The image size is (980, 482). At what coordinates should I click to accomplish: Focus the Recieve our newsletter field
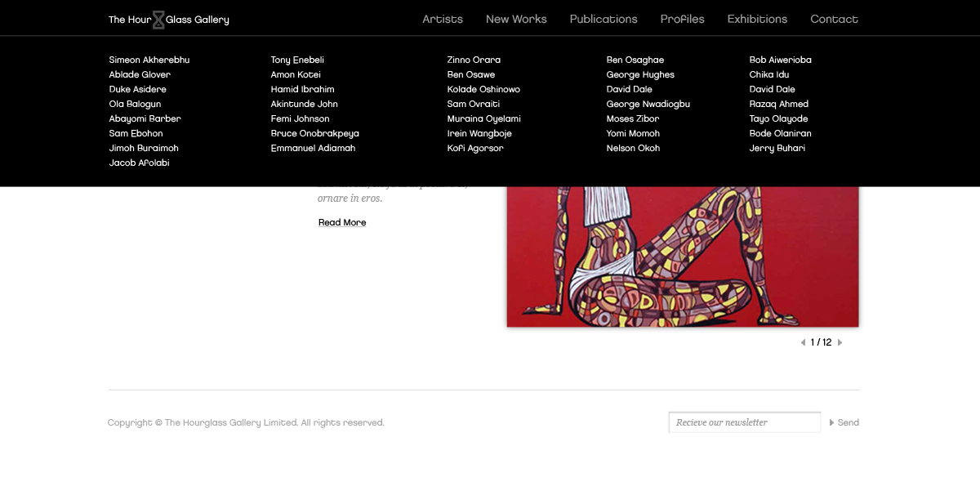745,422
